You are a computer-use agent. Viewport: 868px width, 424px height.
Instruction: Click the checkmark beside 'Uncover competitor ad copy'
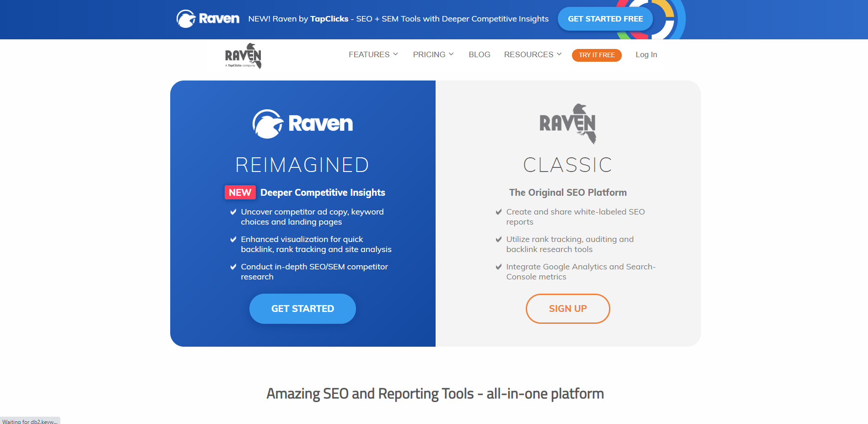pos(233,212)
